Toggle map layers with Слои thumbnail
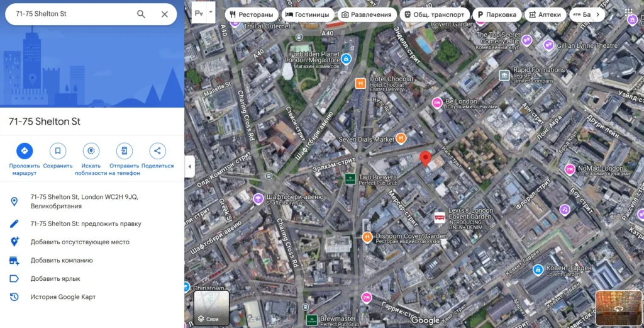The width and height of the screenshot is (644, 328). click(211, 308)
